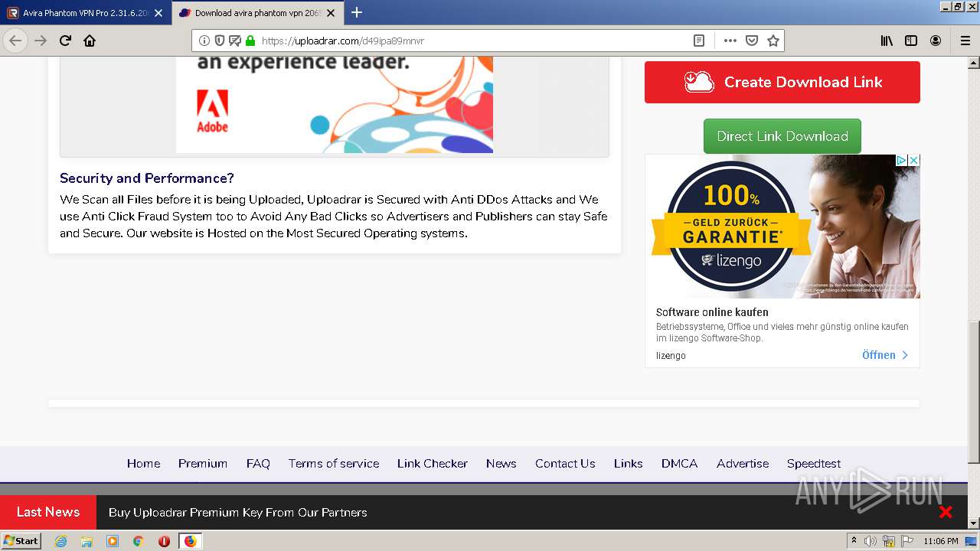Click scrollbar up arrow
Image resolution: width=980 pixels, height=551 pixels.
pyautogui.click(x=974, y=63)
